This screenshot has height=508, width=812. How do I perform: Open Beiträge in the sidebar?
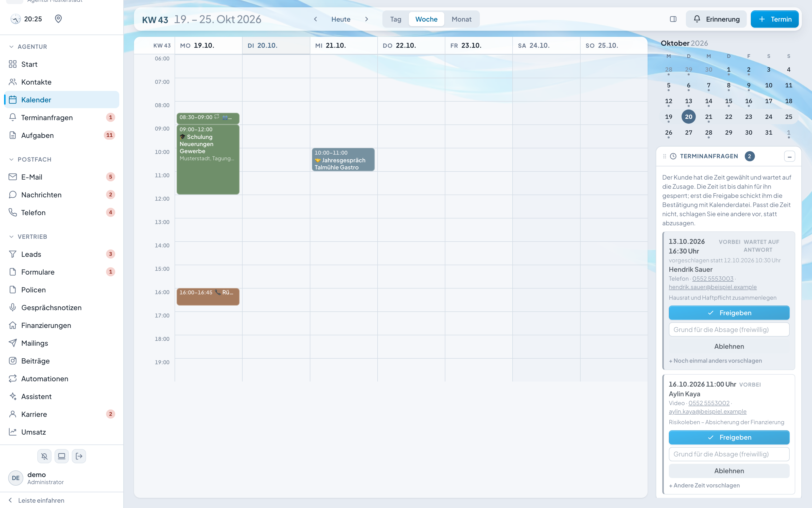click(x=62, y=361)
